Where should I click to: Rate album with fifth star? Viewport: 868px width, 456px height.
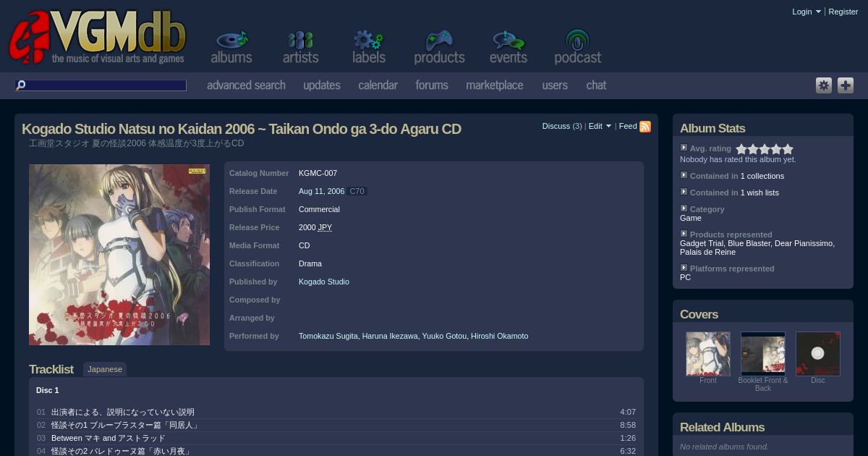tap(788, 149)
